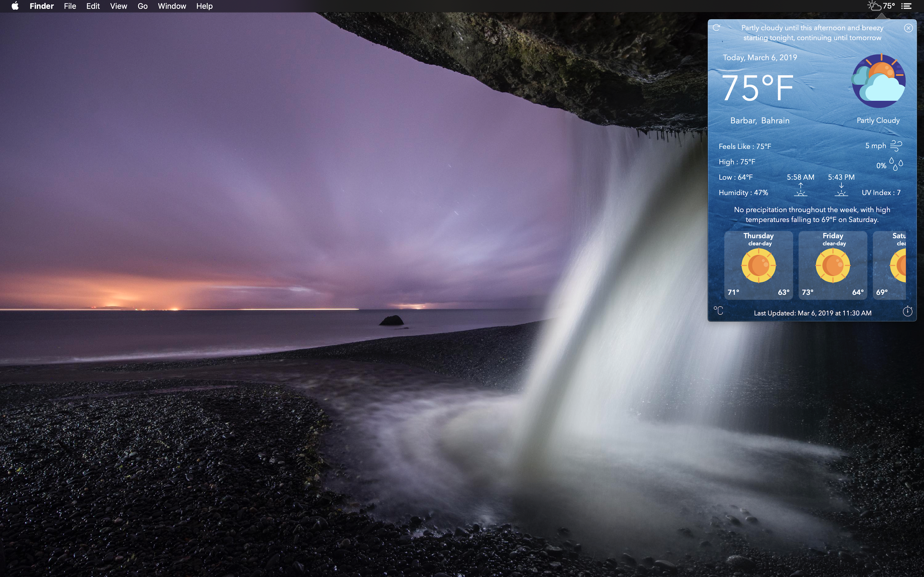Click the 75° temperature reading in menu bar
Viewport: 924px width, 577px height.
tap(889, 6)
